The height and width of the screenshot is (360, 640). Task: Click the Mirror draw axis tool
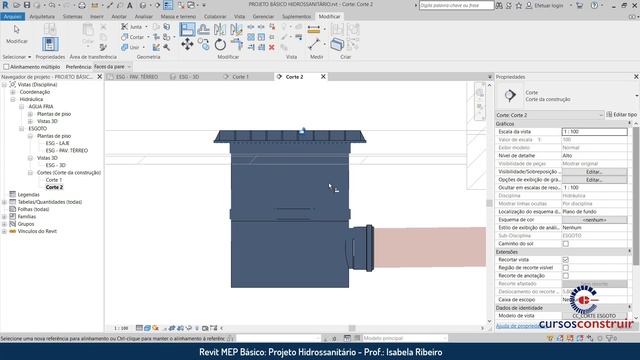236,29
